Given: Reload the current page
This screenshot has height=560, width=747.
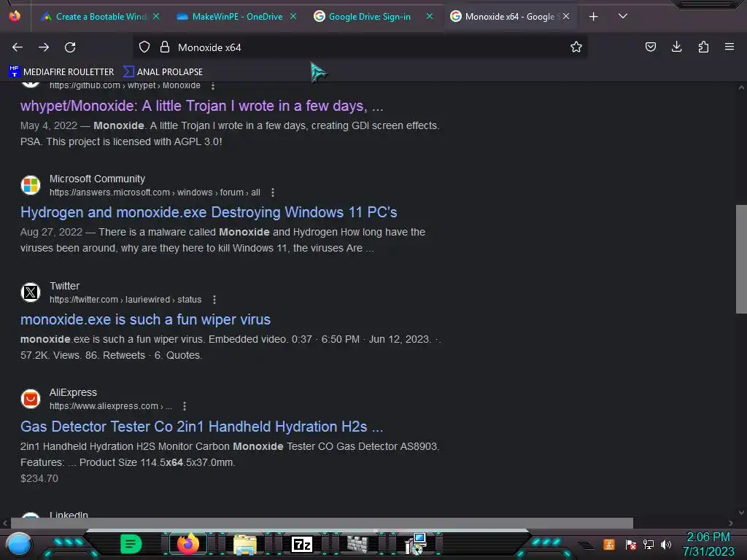Looking at the screenshot, I should 70,47.
